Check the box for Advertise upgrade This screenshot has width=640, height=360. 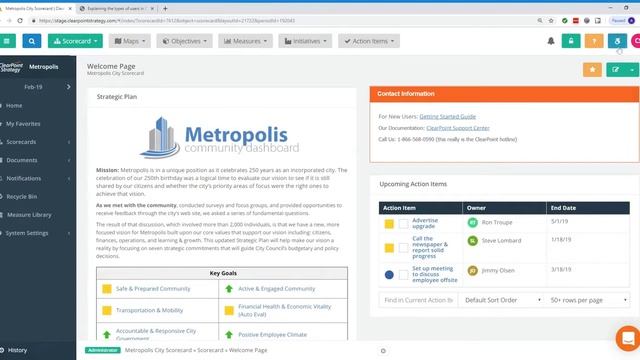[x=403, y=224]
